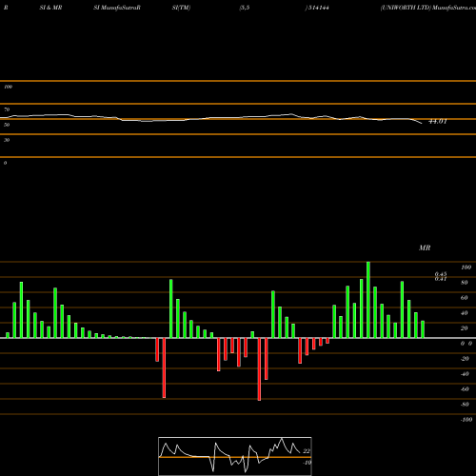The image size is (476, 476).
Task: Click the '(5,5' parameter text in header
Action: click(x=245, y=8)
